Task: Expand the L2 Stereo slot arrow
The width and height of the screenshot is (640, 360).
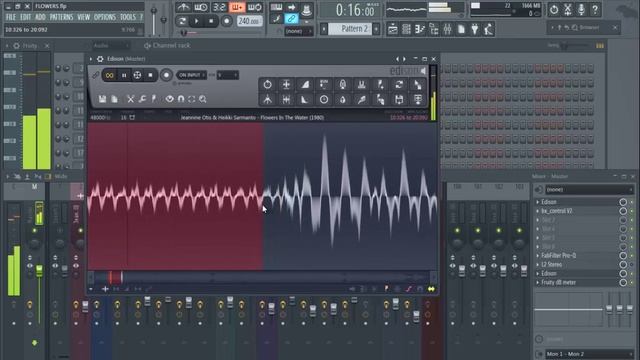Action: coord(538,264)
